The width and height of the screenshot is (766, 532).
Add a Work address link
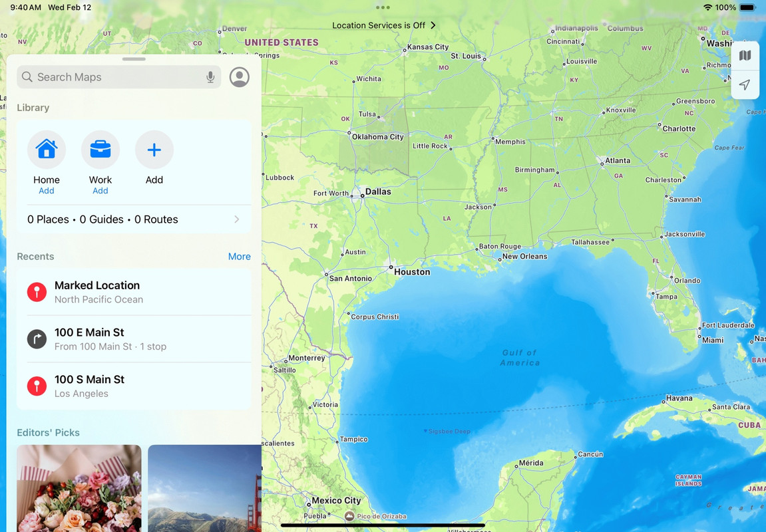pos(100,191)
